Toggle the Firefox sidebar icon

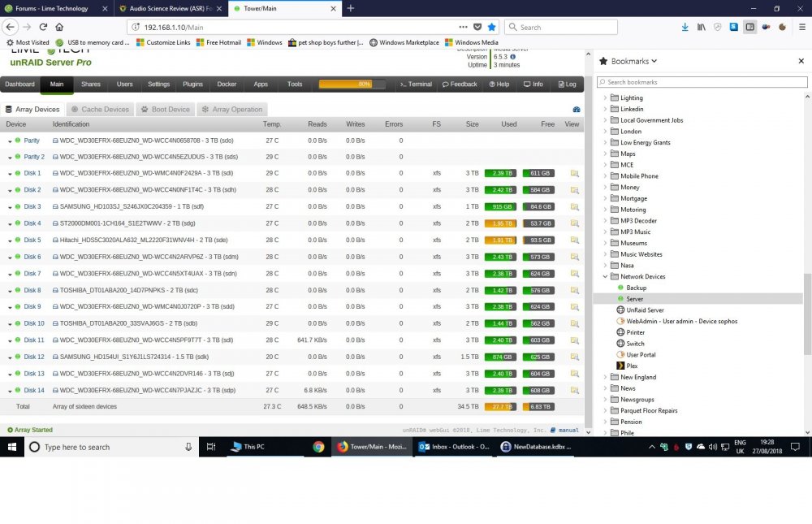[x=749, y=27]
